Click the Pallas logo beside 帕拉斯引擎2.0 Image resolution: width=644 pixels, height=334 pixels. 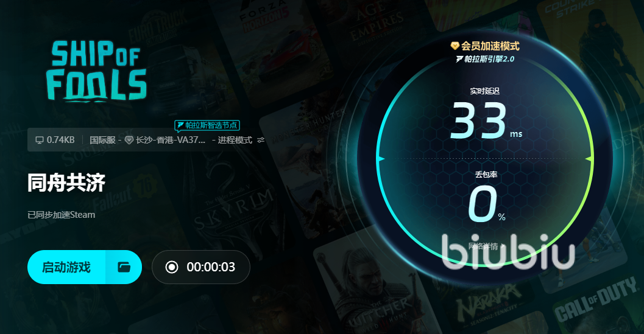click(459, 60)
